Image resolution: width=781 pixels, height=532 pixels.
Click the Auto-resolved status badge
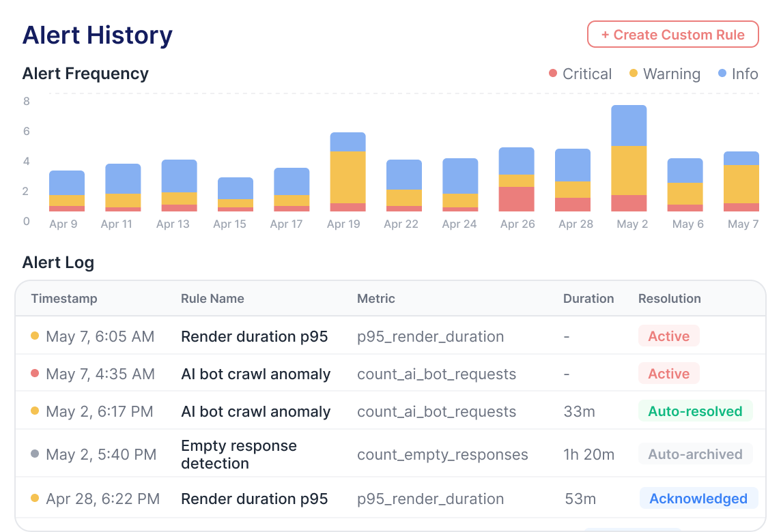[696, 411]
